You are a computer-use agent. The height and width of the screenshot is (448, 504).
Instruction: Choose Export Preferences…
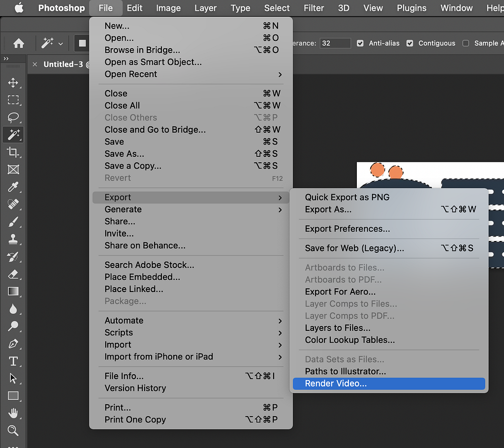coord(389,229)
